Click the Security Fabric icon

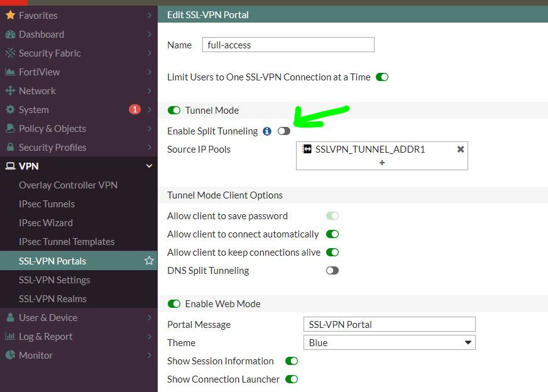coord(11,53)
